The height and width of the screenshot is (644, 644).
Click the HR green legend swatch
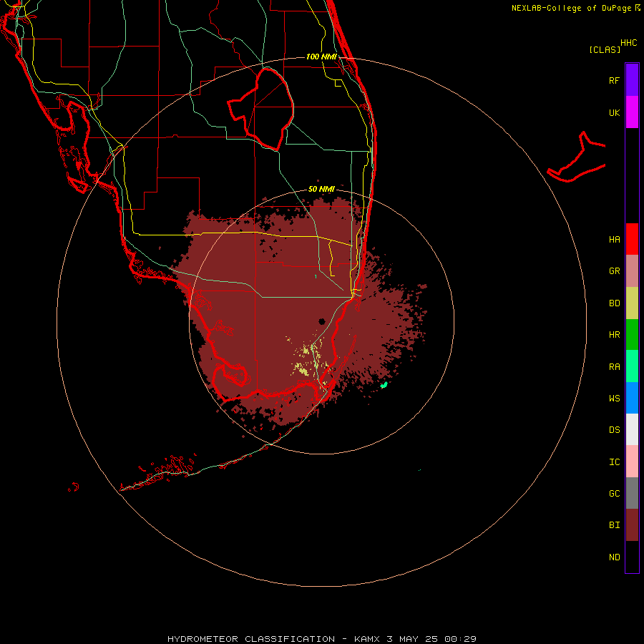[x=632, y=335]
